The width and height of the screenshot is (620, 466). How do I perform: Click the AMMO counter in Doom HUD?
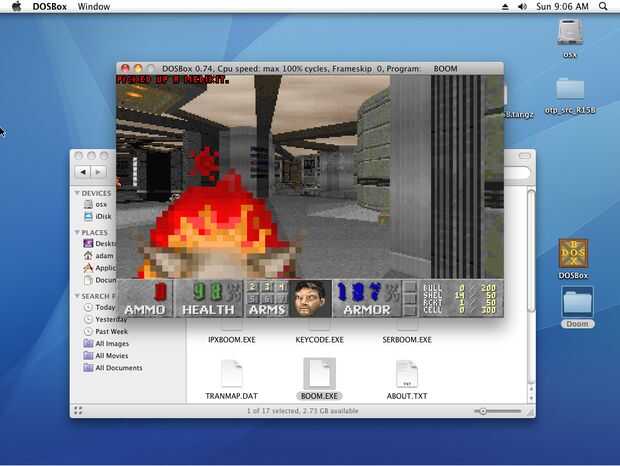[145, 298]
